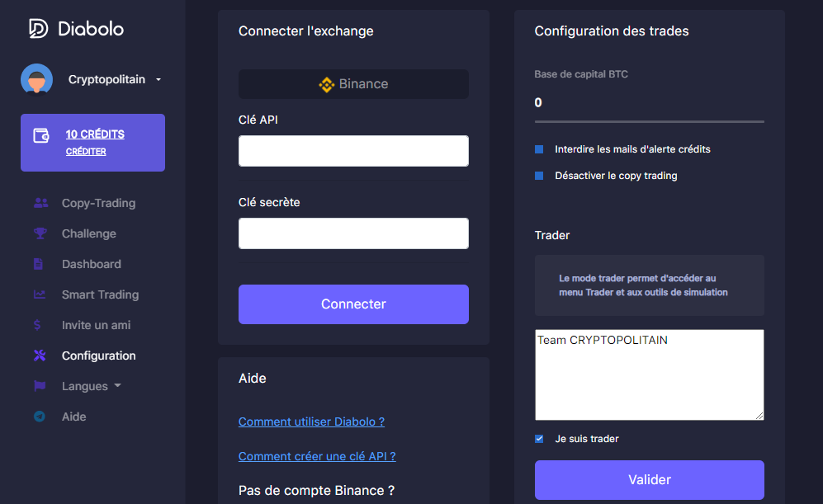Click the Aide telegram icon
This screenshot has height=504, width=823.
tap(40, 417)
